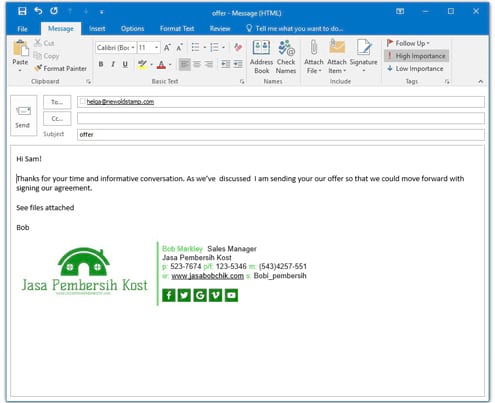The width and height of the screenshot is (495, 403).
Task: Click the To... button
Action: pyautogui.click(x=57, y=102)
